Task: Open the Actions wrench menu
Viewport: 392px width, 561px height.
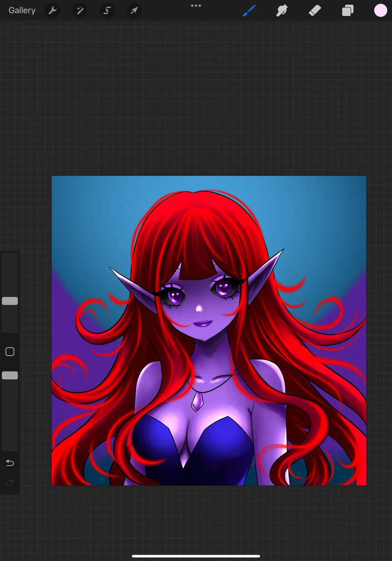Action: click(x=53, y=11)
